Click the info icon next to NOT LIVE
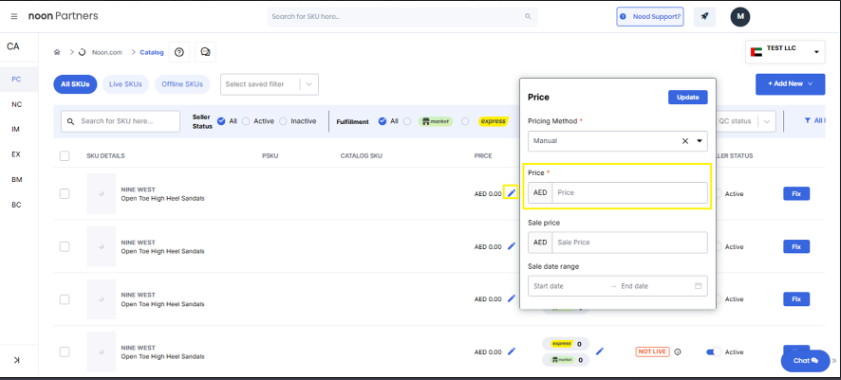The width and height of the screenshot is (841, 380). click(677, 352)
